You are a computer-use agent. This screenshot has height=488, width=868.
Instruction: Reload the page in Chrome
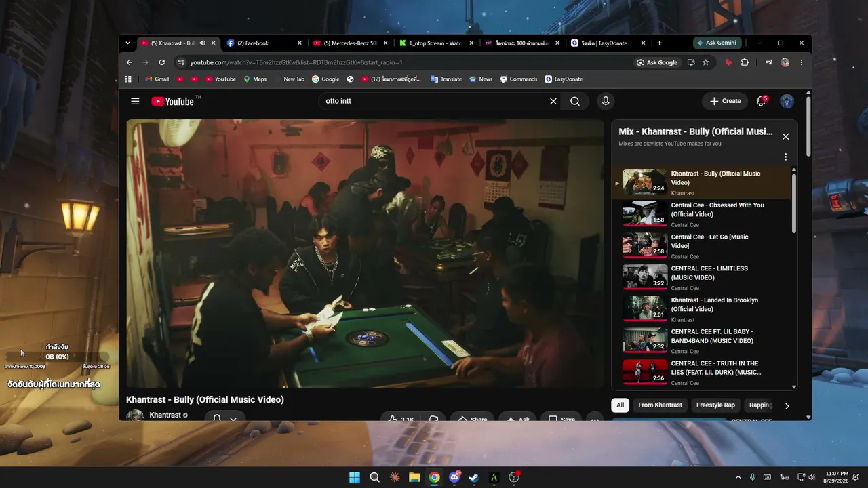161,62
